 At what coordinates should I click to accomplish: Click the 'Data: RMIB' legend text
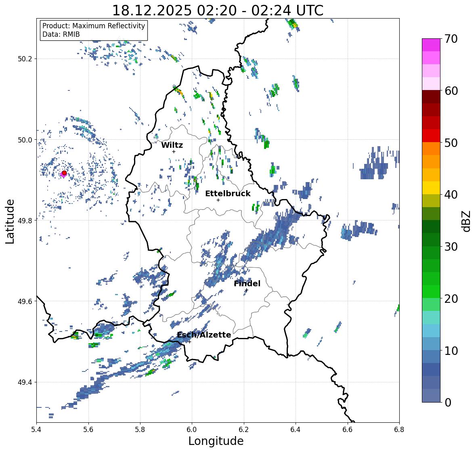(x=61, y=34)
